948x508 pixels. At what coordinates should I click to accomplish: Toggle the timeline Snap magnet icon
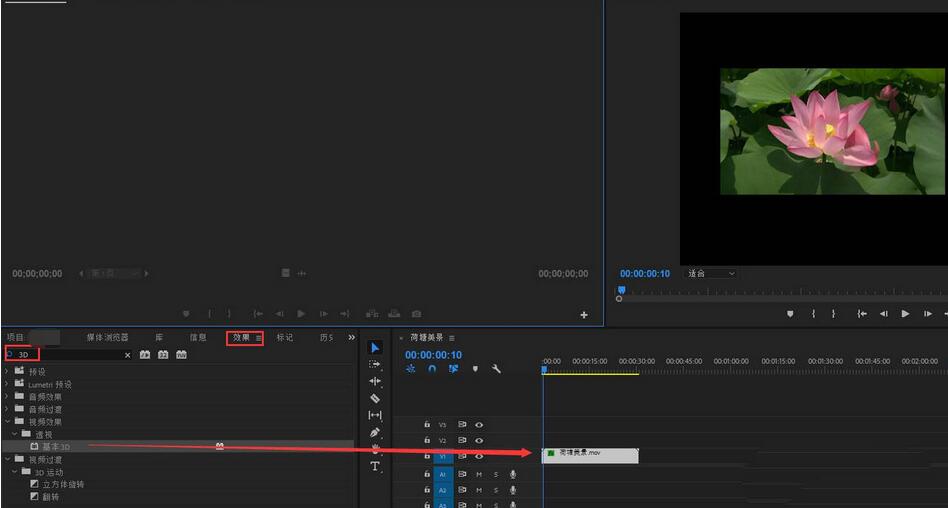tap(432, 368)
